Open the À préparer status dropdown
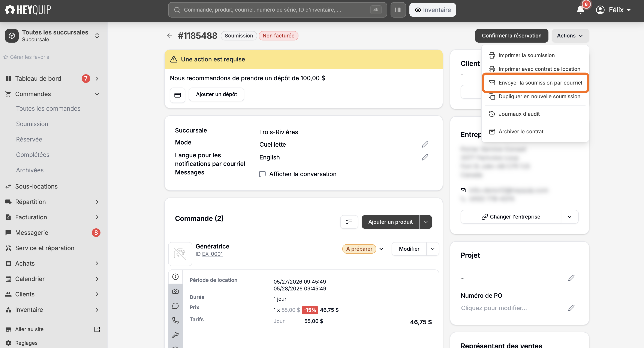This screenshot has width=644, height=348. tap(381, 249)
